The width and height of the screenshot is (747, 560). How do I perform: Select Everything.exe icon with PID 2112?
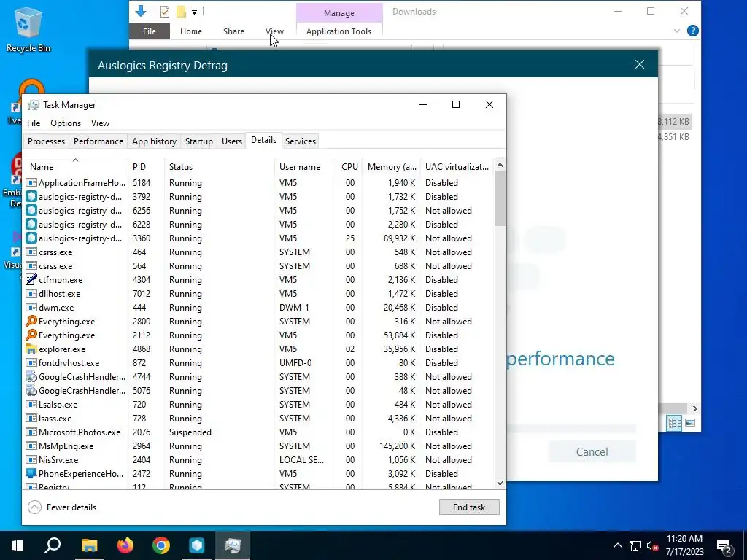pyautogui.click(x=31, y=335)
